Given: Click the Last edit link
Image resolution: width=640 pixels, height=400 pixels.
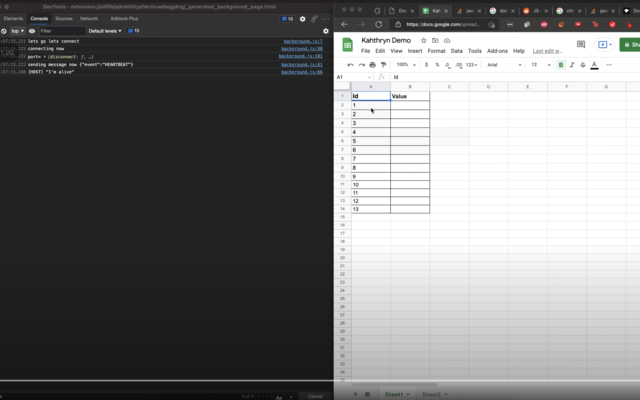Looking at the screenshot, I should pos(546,50).
